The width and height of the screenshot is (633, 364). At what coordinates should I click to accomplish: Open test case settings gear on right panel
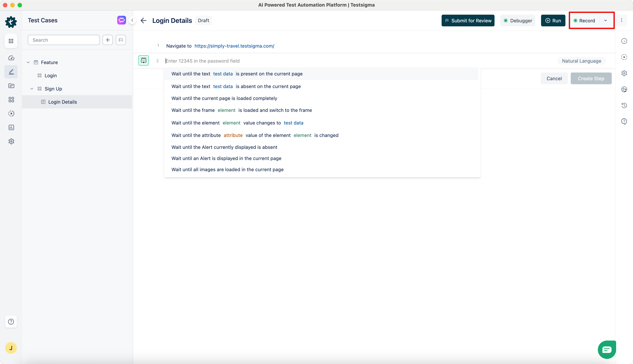pyautogui.click(x=624, y=73)
